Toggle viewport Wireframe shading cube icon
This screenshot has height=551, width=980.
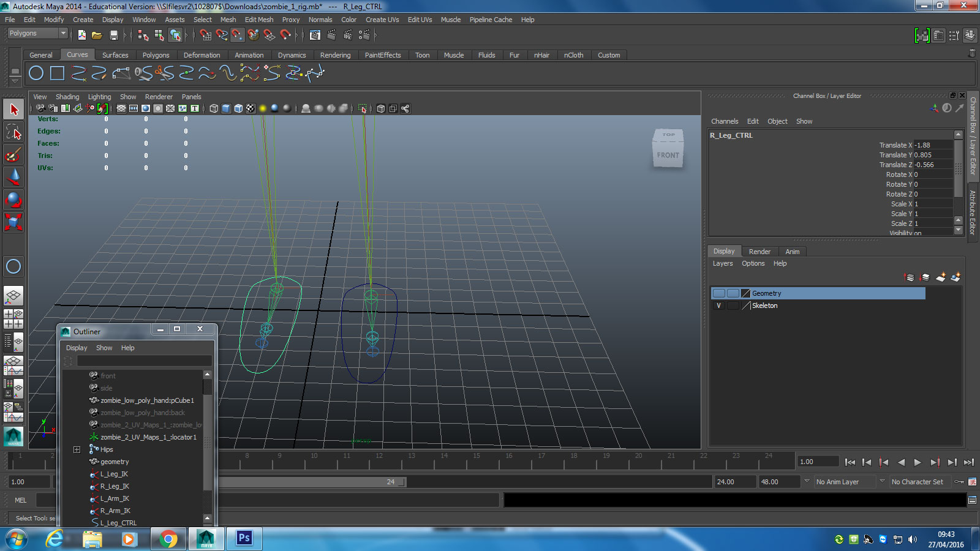[214, 108]
